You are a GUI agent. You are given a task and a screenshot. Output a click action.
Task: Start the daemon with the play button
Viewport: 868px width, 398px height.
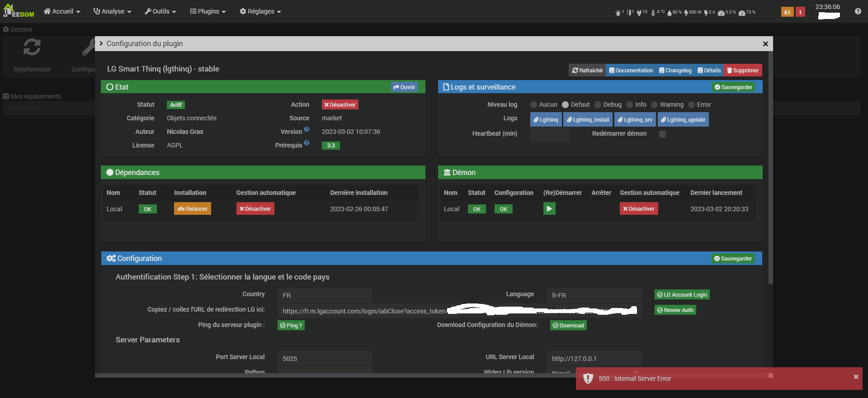[549, 208]
